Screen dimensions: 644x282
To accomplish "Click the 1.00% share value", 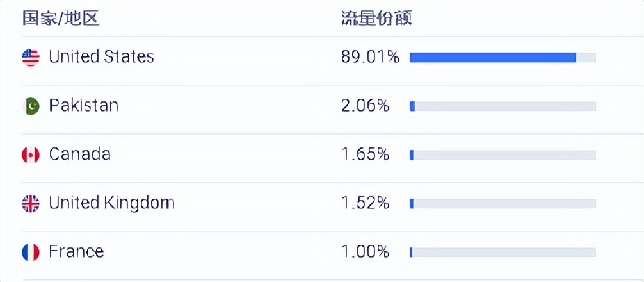I will pos(366,252).
